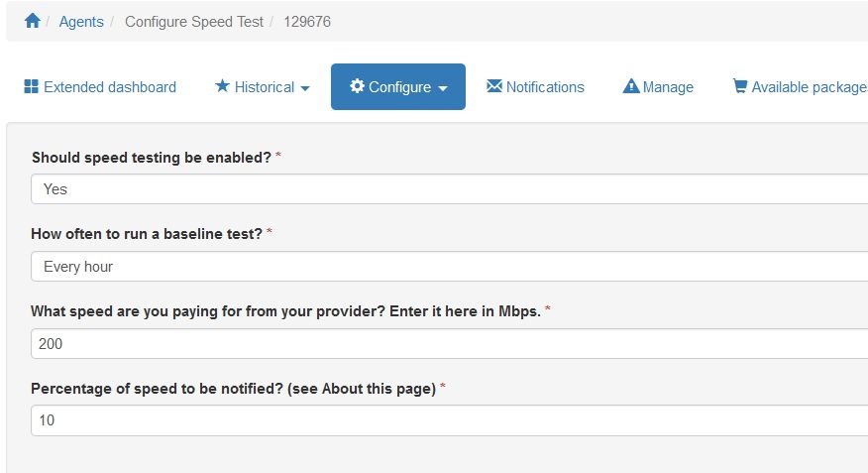Click the Configure Speed Test breadcrumb
The width and height of the screenshot is (868, 473).
coord(194,22)
